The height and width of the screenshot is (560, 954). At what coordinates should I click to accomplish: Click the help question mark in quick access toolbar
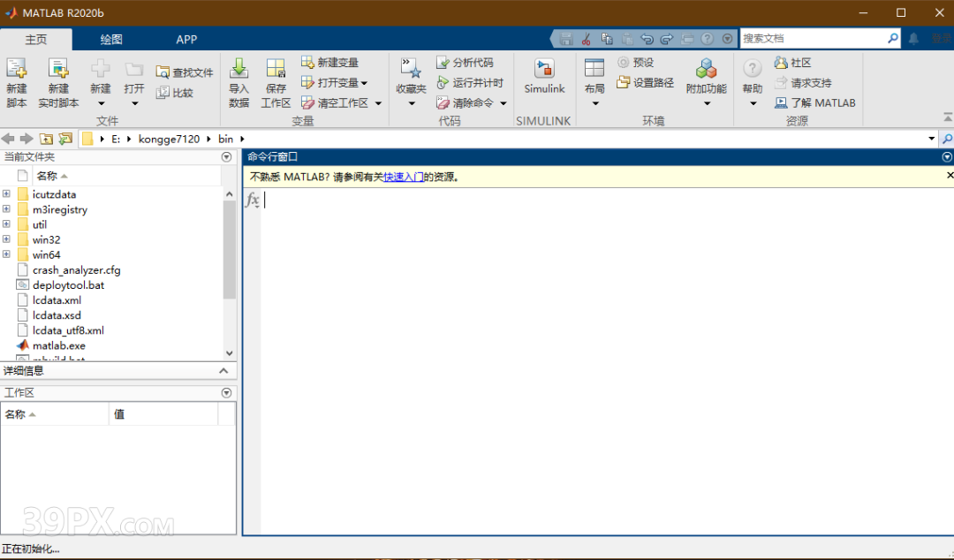[x=707, y=38]
